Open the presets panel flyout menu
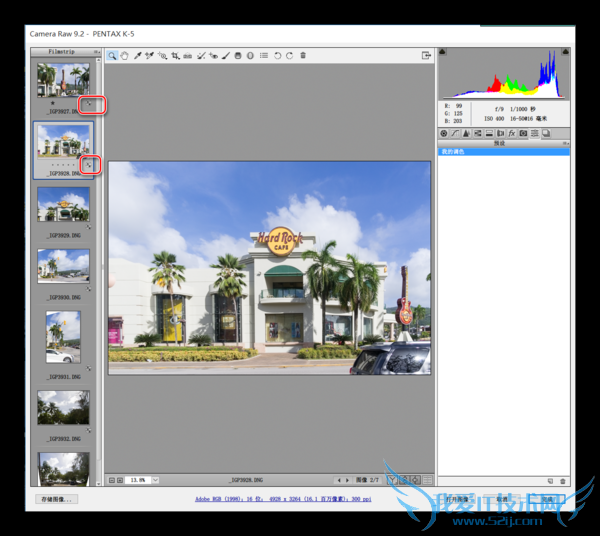This screenshot has width=600, height=536. (x=565, y=143)
